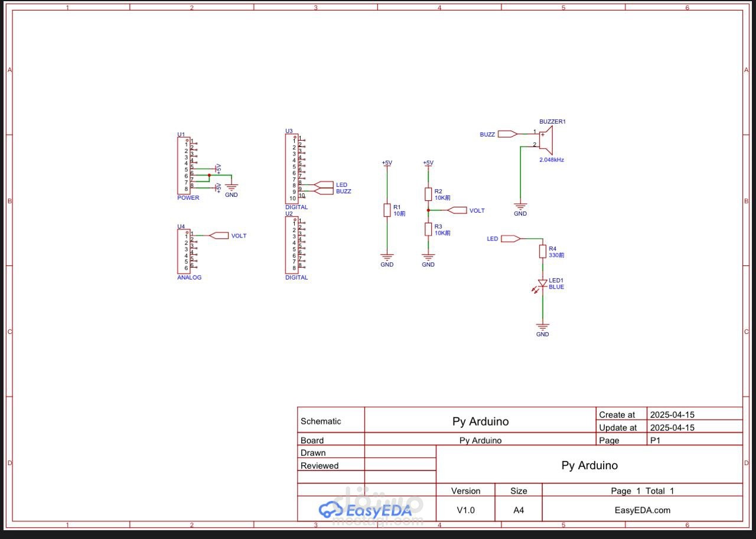Image resolution: width=756 pixels, height=539 pixels.
Task: Select the Py Arduino schematic title
Action: (x=480, y=421)
